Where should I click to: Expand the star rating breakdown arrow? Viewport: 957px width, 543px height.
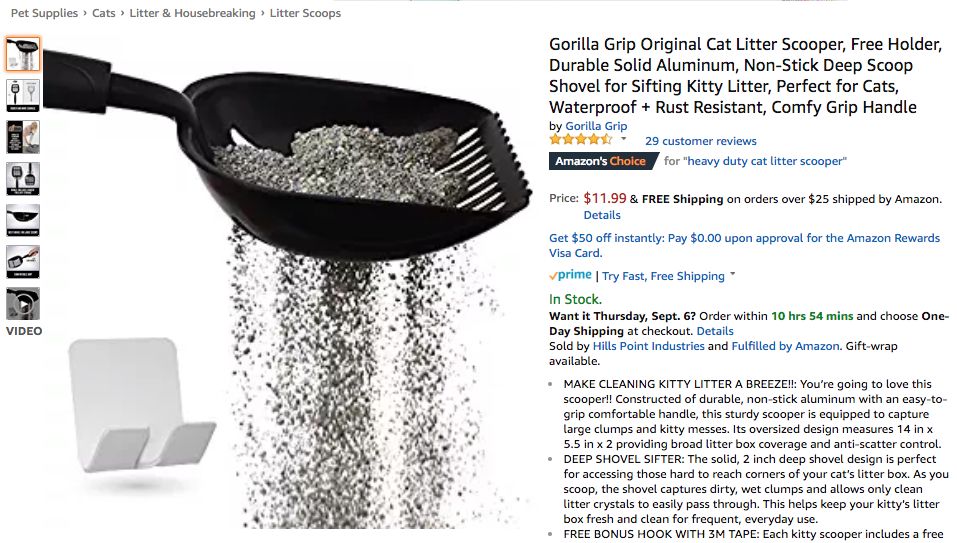coord(624,139)
